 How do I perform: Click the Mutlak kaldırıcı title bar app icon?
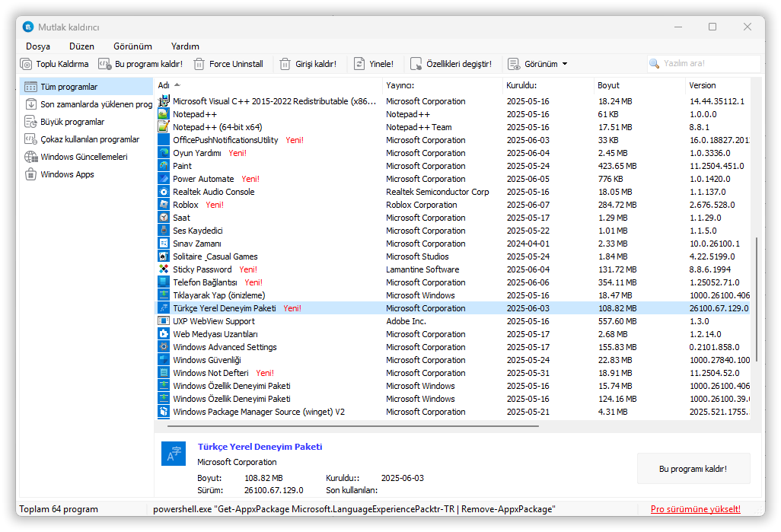[x=28, y=27]
